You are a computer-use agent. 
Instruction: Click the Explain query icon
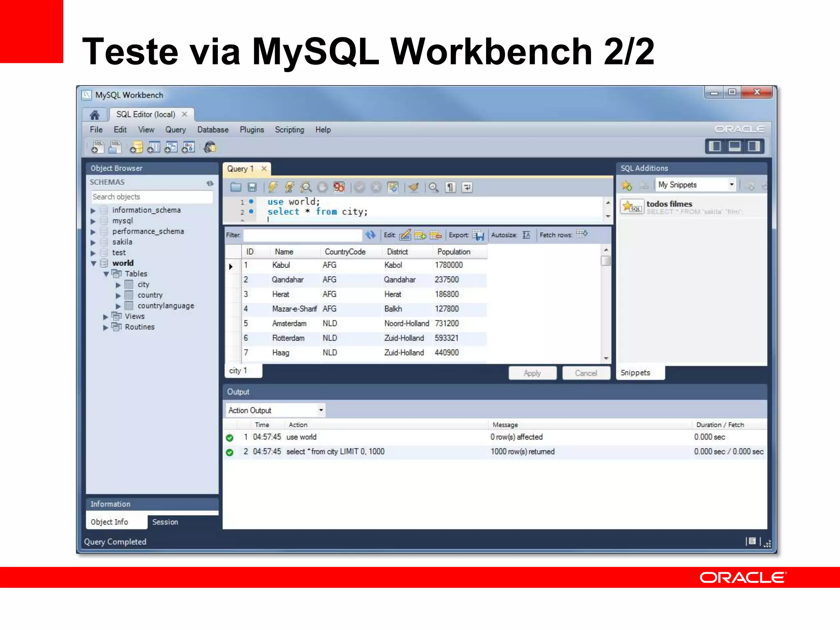coord(306,187)
